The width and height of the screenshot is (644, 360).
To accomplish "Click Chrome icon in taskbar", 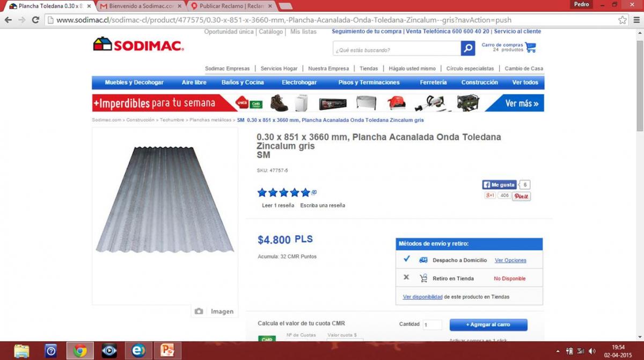I will point(80,350).
